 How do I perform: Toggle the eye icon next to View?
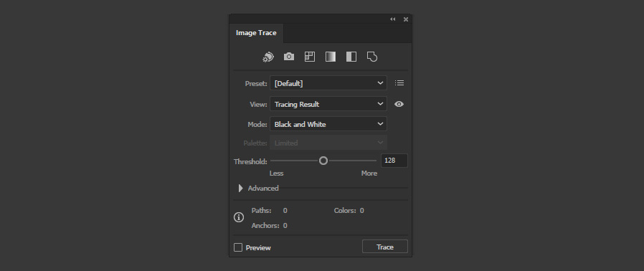click(x=399, y=104)
